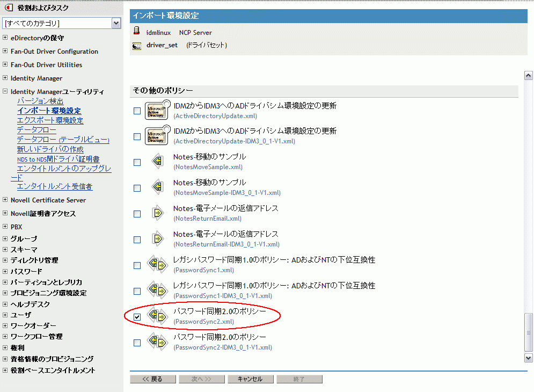The height and width of the screenshot is (392, 534).
Task: Expand Fan-Out Driver Configuration node
Action: pos(5,51)
